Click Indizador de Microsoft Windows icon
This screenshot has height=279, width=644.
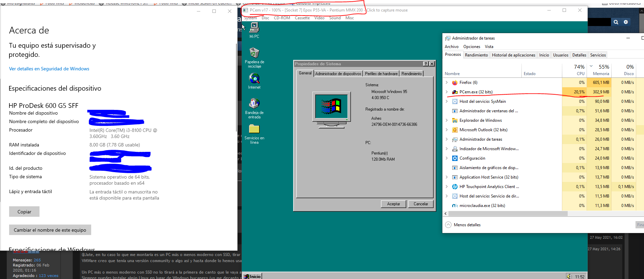coord(455,149)
